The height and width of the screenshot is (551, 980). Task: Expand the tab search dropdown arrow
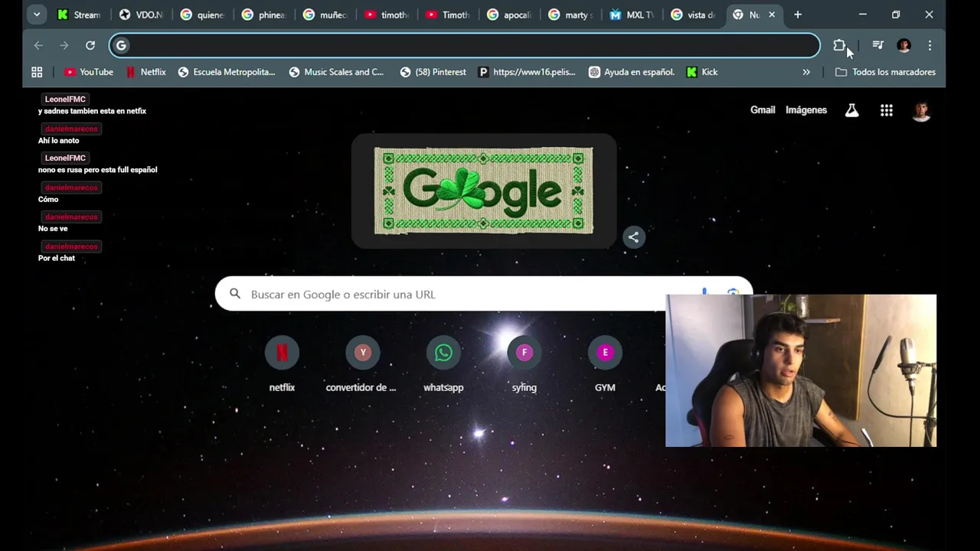pyautogui.click(x=37, y=15)
